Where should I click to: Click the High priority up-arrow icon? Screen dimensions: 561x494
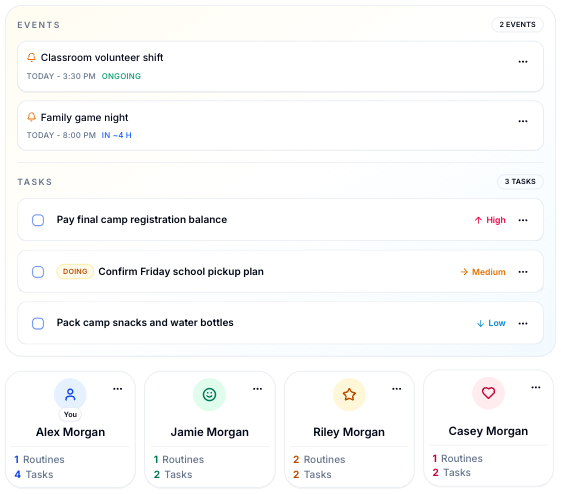(478, 220)
